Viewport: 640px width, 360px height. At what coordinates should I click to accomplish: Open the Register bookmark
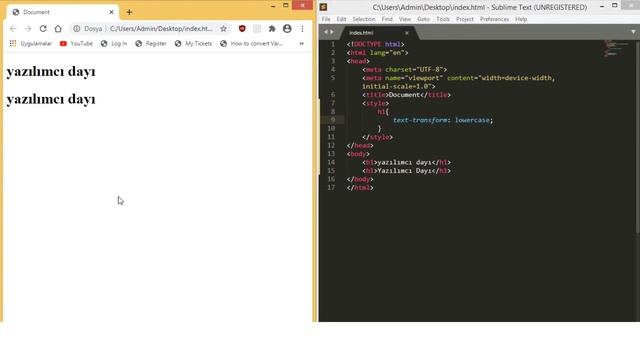[151, 43]
